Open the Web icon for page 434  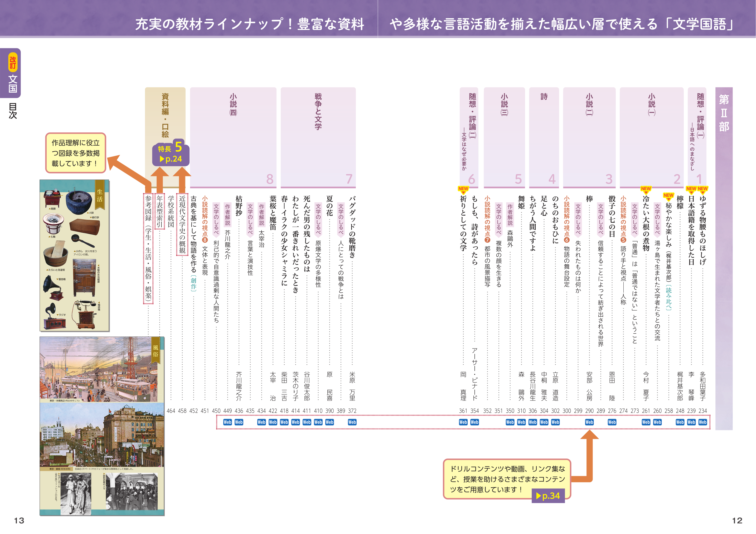click(x=261, y=422)
